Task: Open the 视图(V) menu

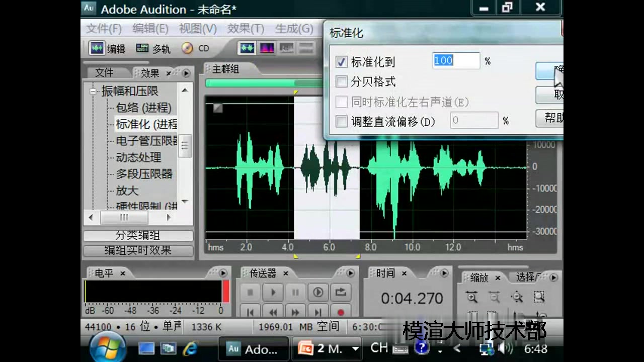Action: pos(198,29)
